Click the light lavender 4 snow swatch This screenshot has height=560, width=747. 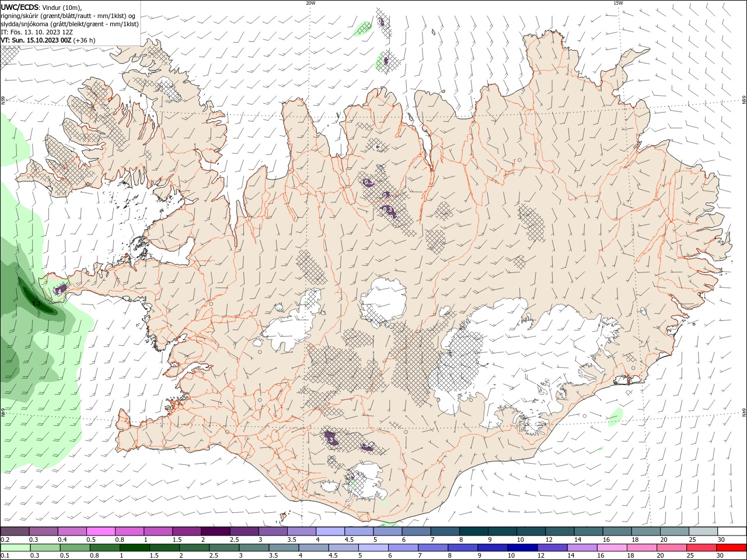tap(330, 531)
